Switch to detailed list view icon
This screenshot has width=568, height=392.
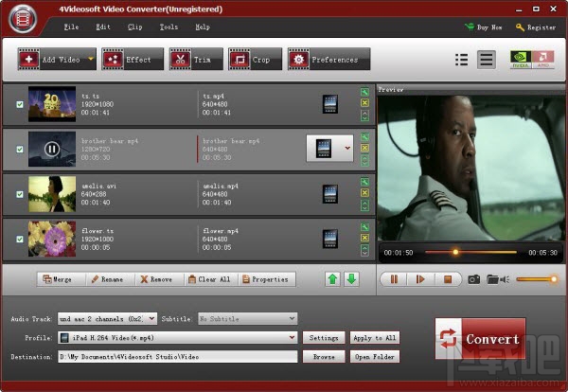click(487, 60)
